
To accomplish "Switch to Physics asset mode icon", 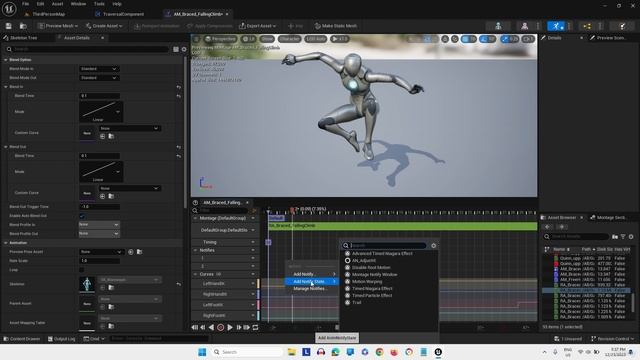I will (622, 26).
